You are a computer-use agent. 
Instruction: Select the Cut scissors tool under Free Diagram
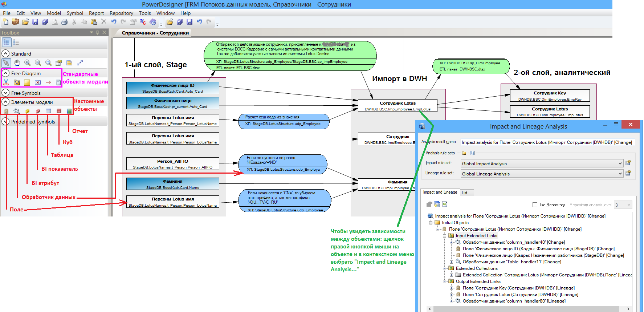click(x=6, y=82)
